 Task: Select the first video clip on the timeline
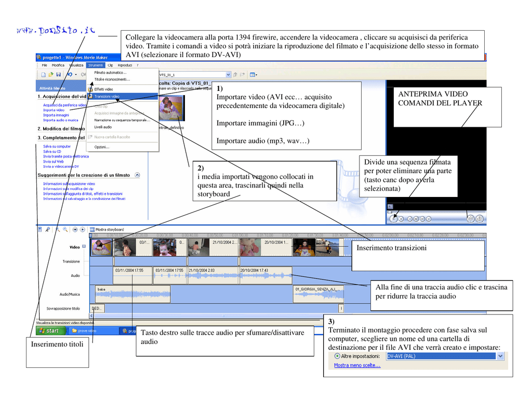click(101, 247)
